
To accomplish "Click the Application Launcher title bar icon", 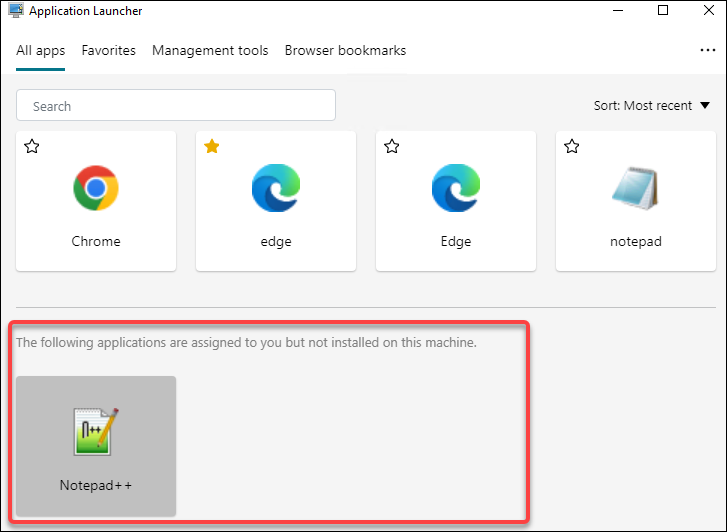I will tap(15, 12).
